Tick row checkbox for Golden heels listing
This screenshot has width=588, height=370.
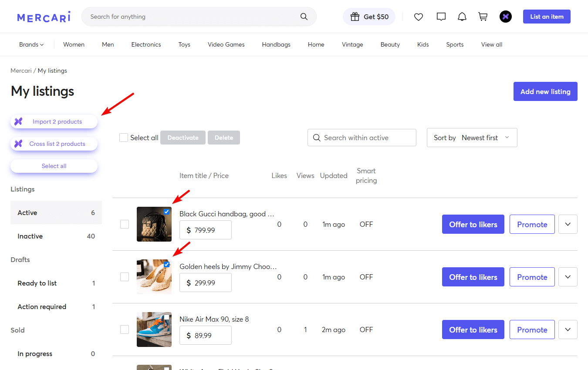click(x=125, y=277)
